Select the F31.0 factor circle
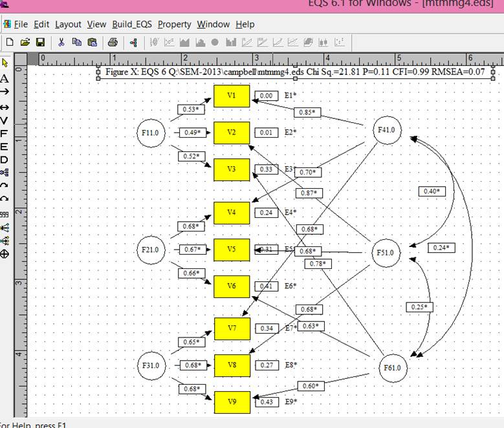 151,366
